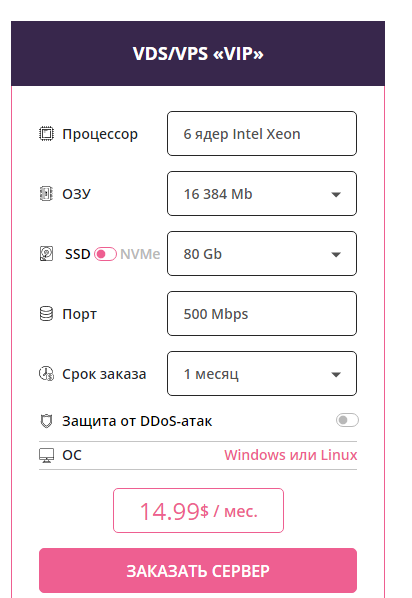
Task: Expand the 80 Gb disk size dropdown
Action: 262,254
